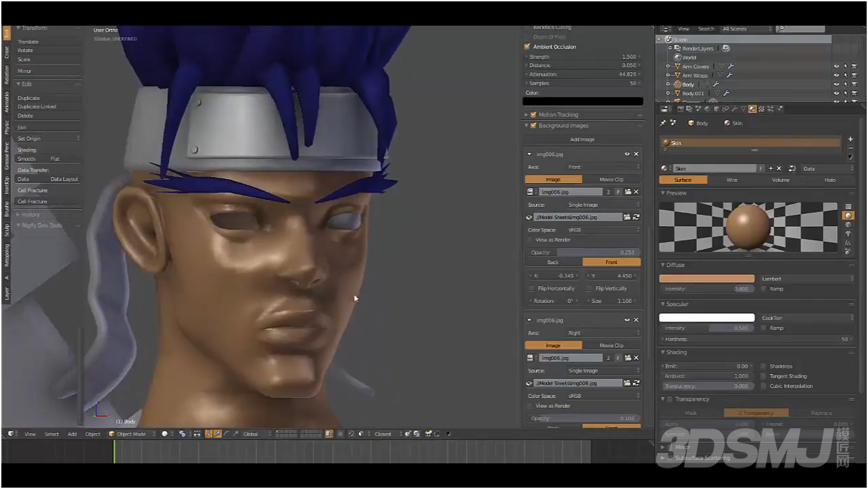Image resolution: width=868 pixels, height=489 pixels.
Task: Open the Texture properties tab icon
Action: 761,109
